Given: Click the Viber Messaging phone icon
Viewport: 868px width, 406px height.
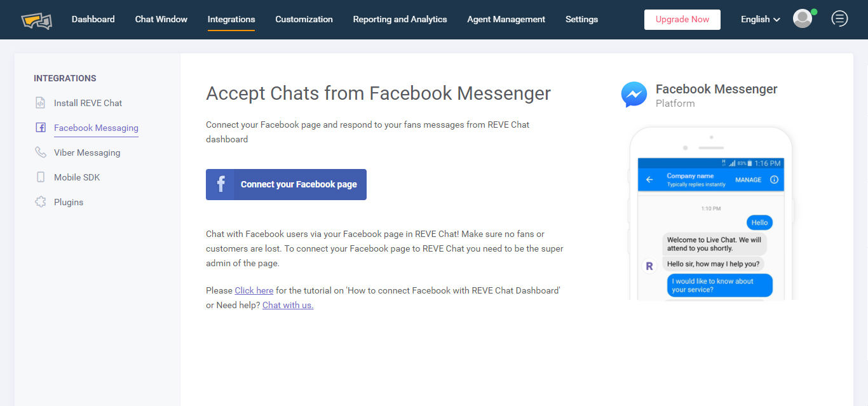Looking at the screenshot, I should [41, 152].
